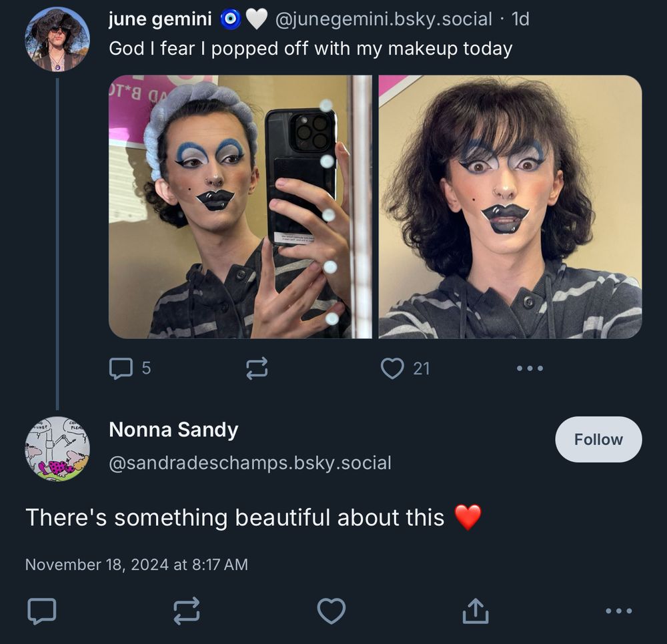Screen dimensions: 667x644
Task: Open repost menu under Nonna Sandy's post
Action: pos(186,610)
